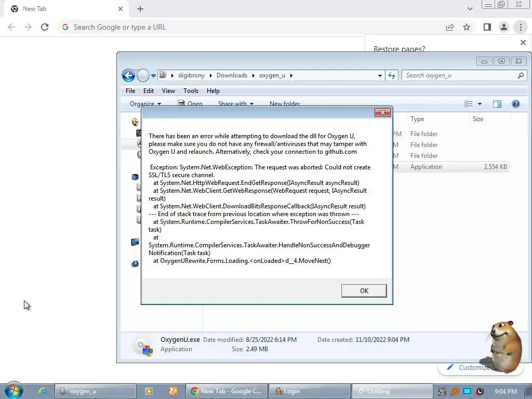The width and height of the screenshot is (532, 399).
Task: Select the New Tab tab in Chrome
Action: pyautogui.click(x=66, y=9)
